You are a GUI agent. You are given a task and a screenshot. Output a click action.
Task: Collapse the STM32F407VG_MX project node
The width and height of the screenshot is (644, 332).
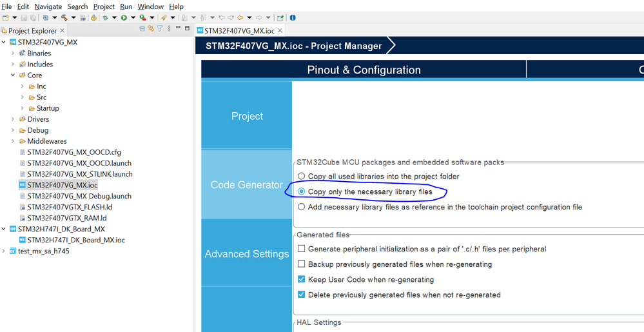4,42
